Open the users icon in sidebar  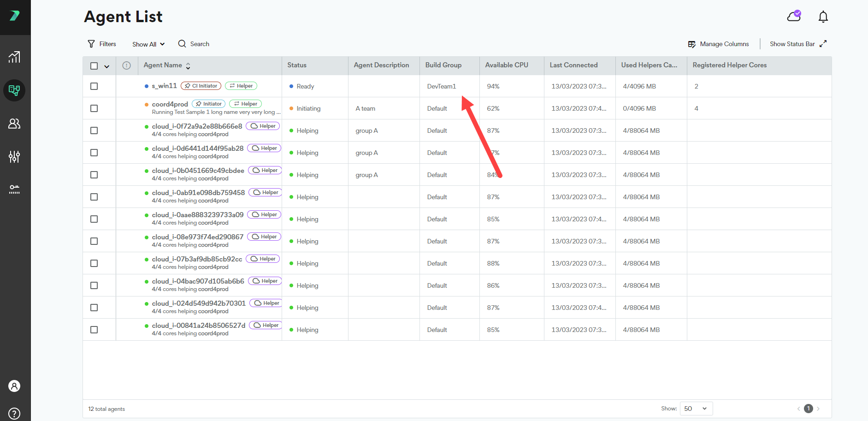click(x=14, y=124)
